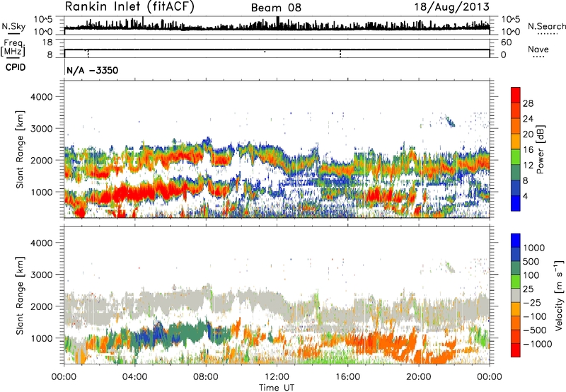Image resolution: width=566 pixels, height=392 pixels.
Task: Click the 'N/A -3350' CPID value
Action: click(93, 70)
